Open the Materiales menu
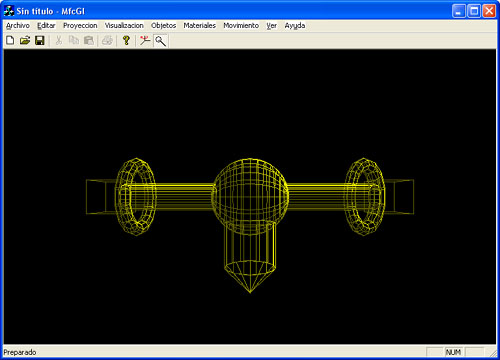This screenshot has height=360, width=500. tap(200, 26)
